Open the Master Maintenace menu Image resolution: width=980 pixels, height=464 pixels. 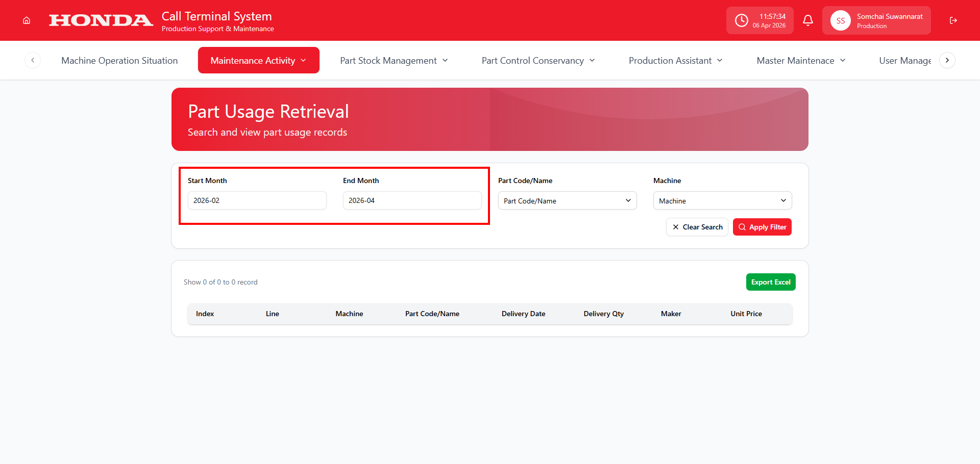coord(801,60)
